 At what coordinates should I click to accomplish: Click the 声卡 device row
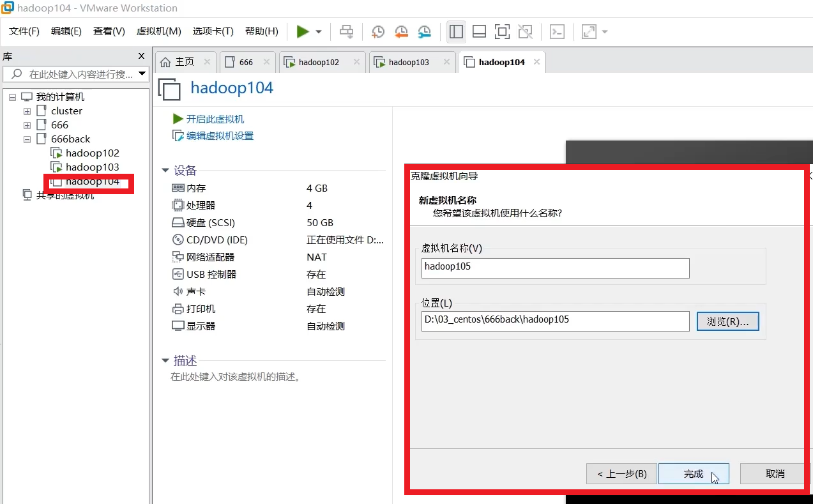(x=278, y=292)
